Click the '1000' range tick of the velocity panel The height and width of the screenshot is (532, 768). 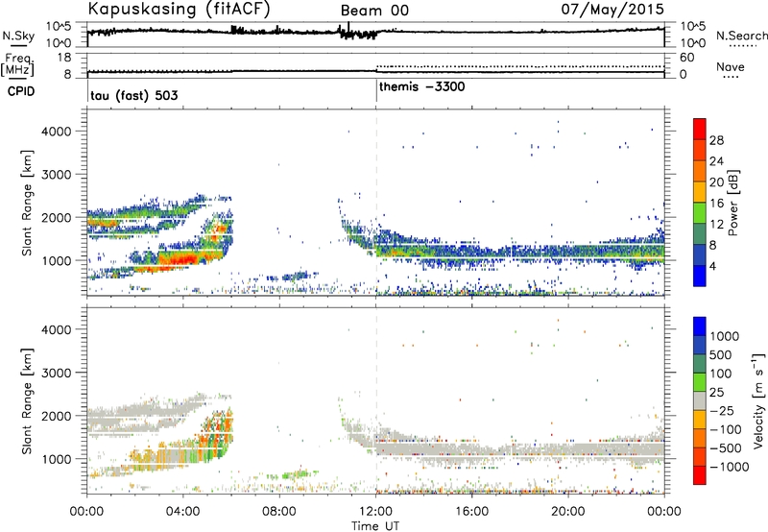(x=56, y=460)
